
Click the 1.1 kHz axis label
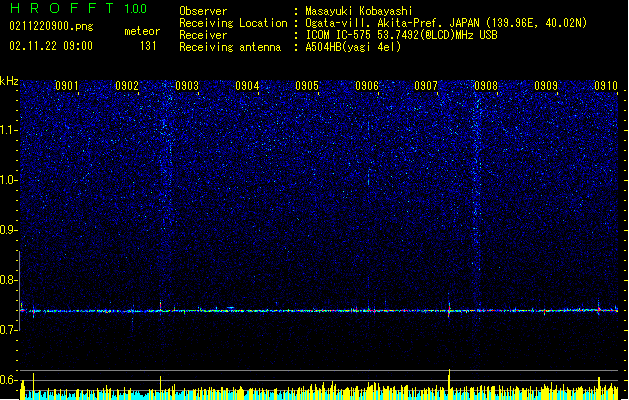point(9,130)
